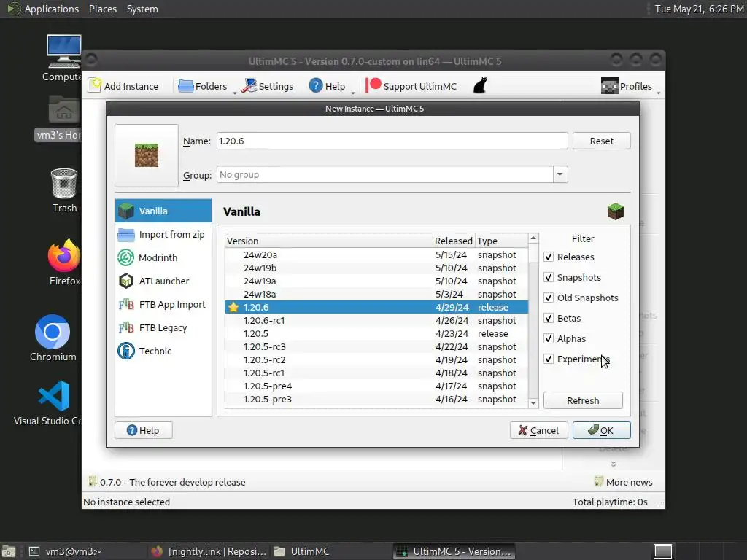The height and width of the screenshot is (560, 747).
Task: Open dialog Help button
Action: tap(144, 430)
